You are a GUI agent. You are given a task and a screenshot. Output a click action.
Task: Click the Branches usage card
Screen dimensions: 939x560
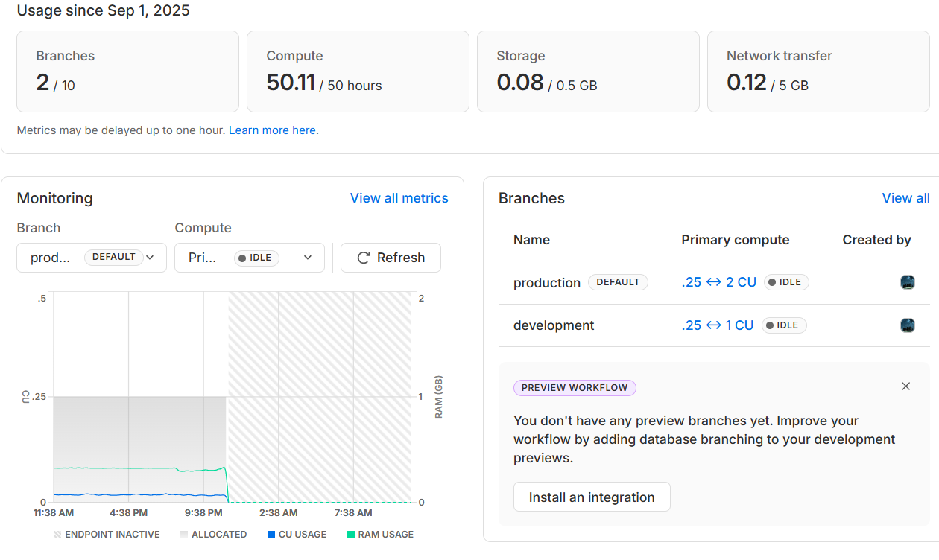[127, 71]
